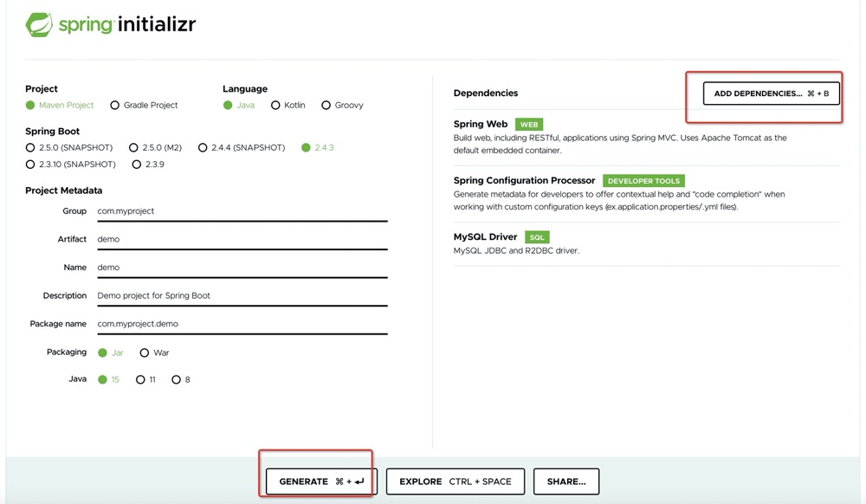Select Spring Boot 2.5.0 (SNAPSHOT)
This screenshot has height=504, width=866.
[30, 147]
